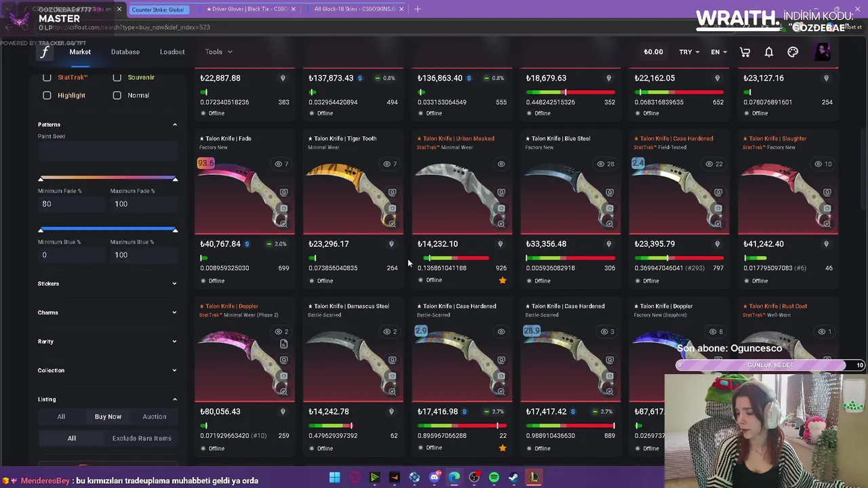This screenshot has height=488, width=868.
Task: Open Discord from the taskbar
Action: (x=435, y=478)
